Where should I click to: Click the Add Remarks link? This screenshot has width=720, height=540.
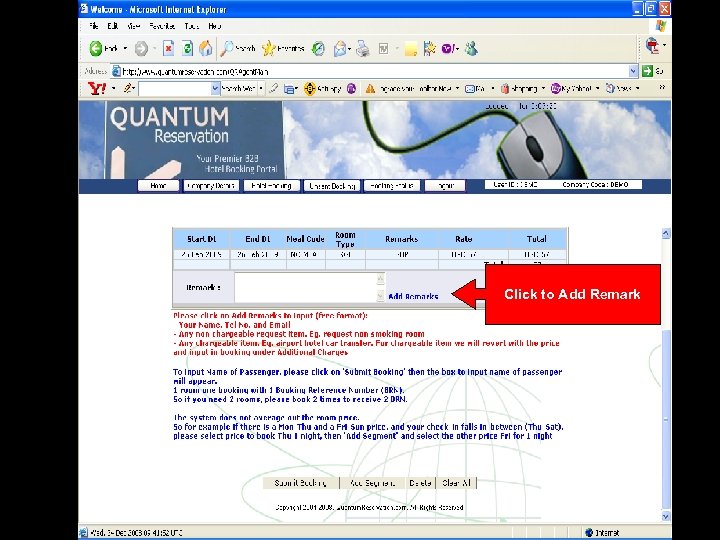coord(413,297)
